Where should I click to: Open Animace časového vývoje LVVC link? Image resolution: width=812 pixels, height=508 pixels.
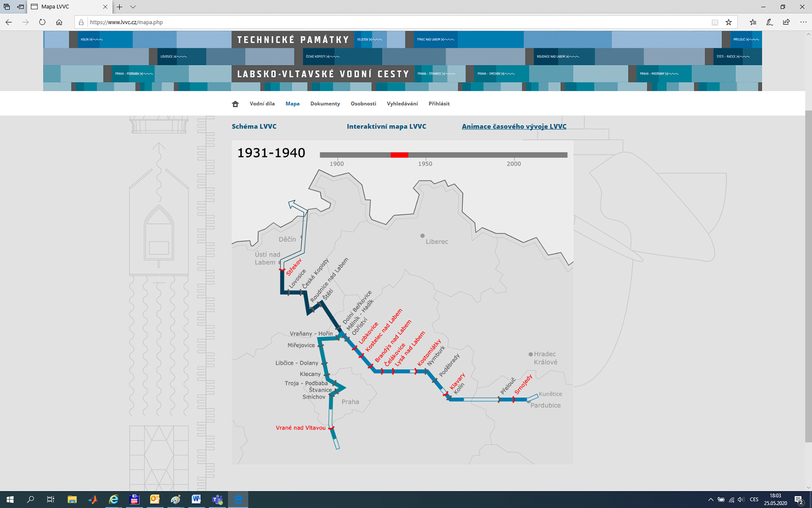click(x=514, y=126)
